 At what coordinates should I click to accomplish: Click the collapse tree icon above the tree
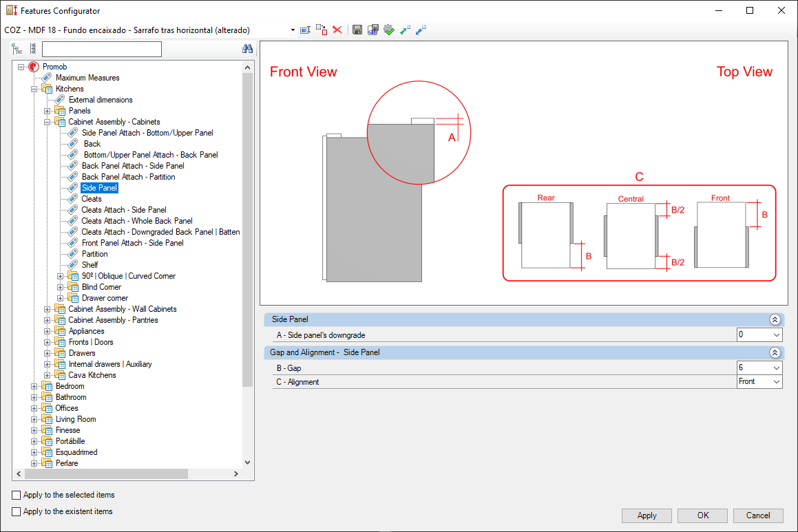(x=32, y=49)
